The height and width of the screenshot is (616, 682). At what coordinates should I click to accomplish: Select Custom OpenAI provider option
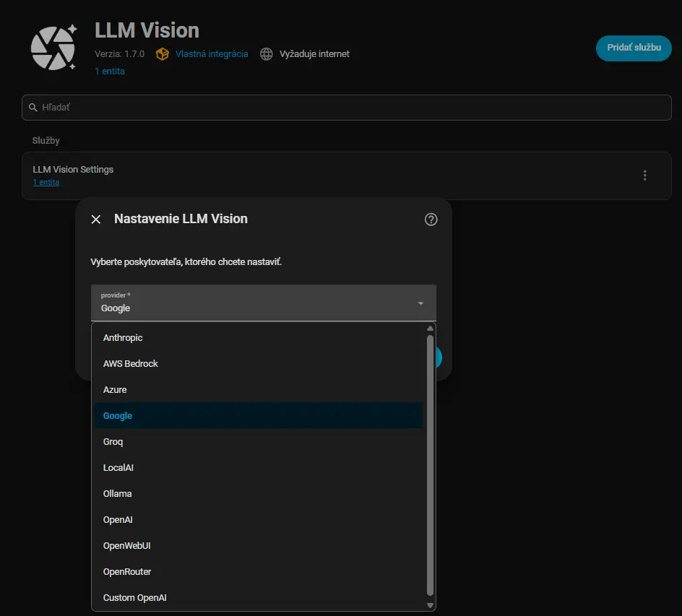pos(259,598)
